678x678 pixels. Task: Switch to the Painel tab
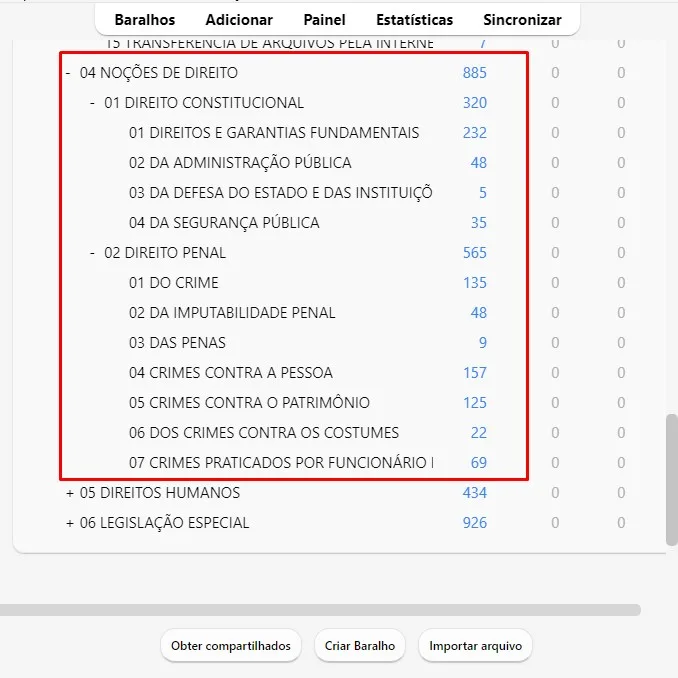coord(324,20)
